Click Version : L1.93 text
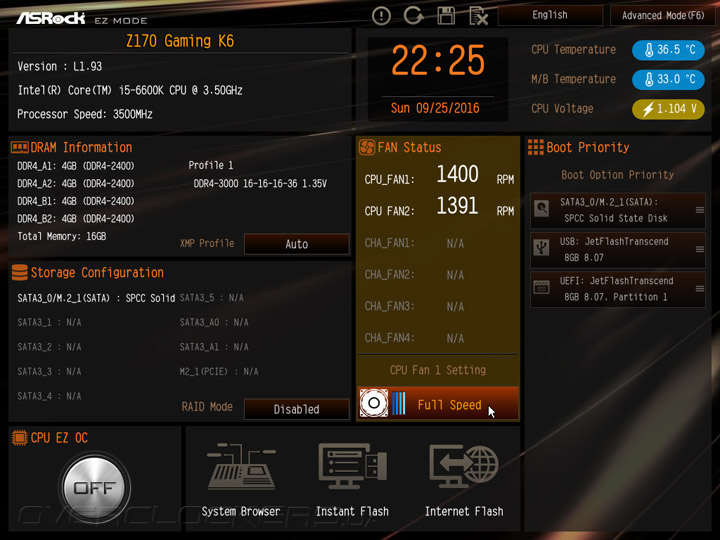This screenshot has width=720, height=540. point(60,66)
